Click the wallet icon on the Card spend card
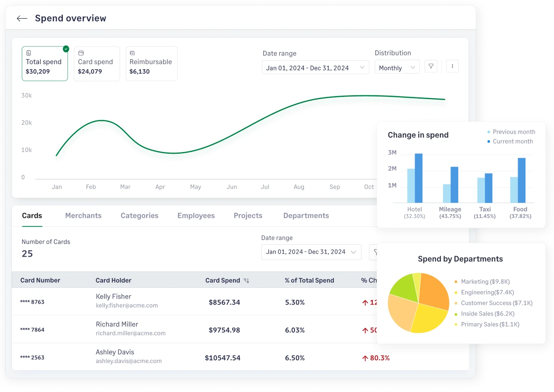The height and width of the screenshot is (392, 554). point(80,53)
